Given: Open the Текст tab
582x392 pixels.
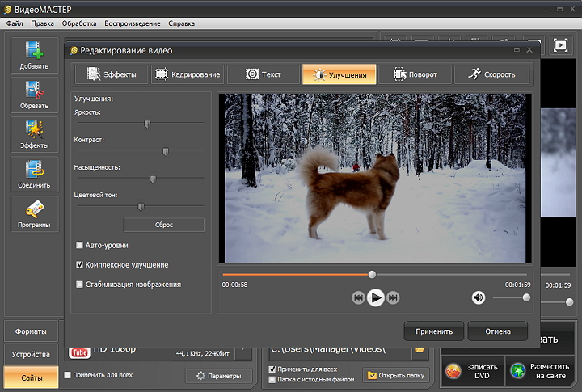Looking at the screenshot, I should (264, 74).
